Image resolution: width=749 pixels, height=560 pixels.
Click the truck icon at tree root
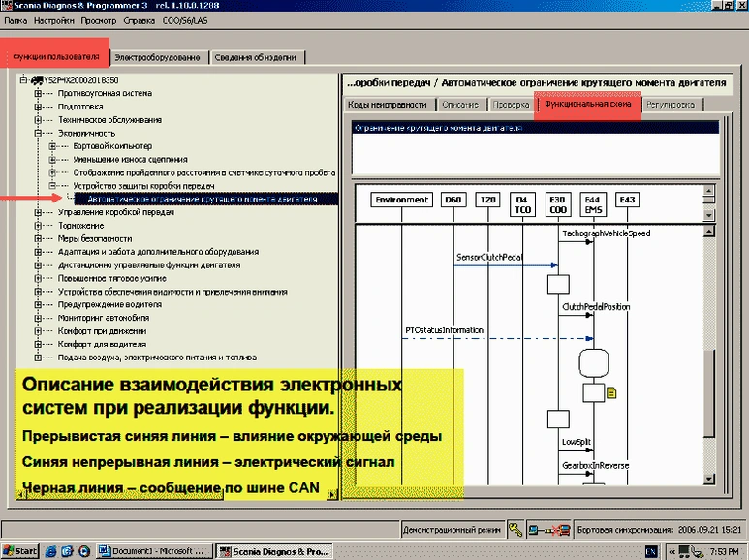(x=36, y=80)
